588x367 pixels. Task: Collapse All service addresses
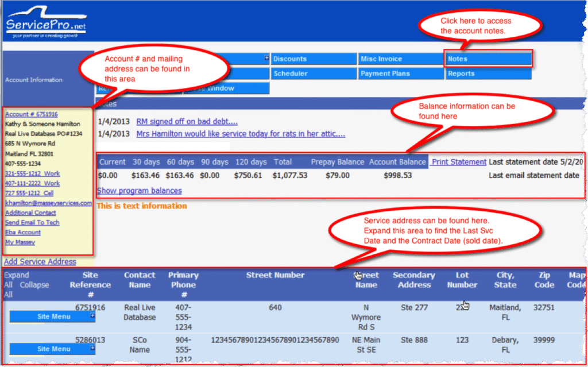coord(34,285)
